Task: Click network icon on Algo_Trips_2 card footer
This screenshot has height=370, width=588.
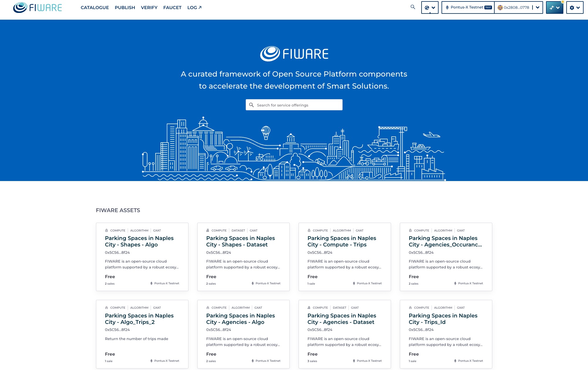Action: click(151, 361)
